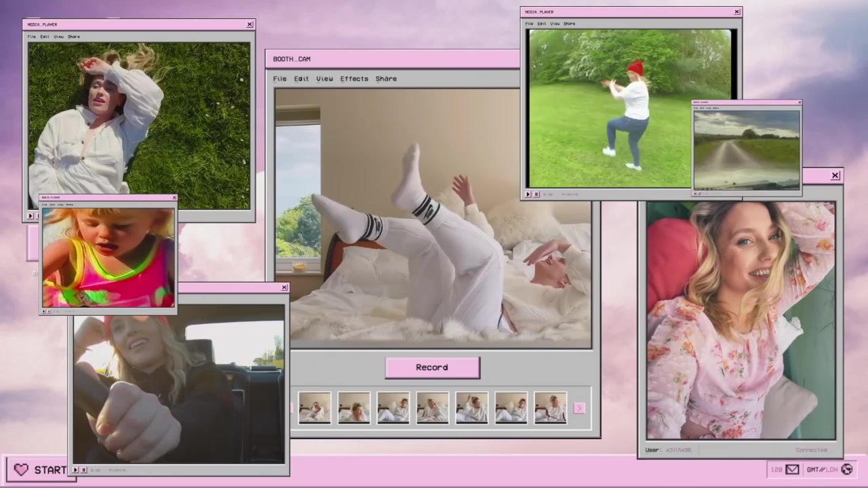Select sixth thumbnail in BOOTH_CAM strip
The image size is (868, 488).
pos(511,408)
